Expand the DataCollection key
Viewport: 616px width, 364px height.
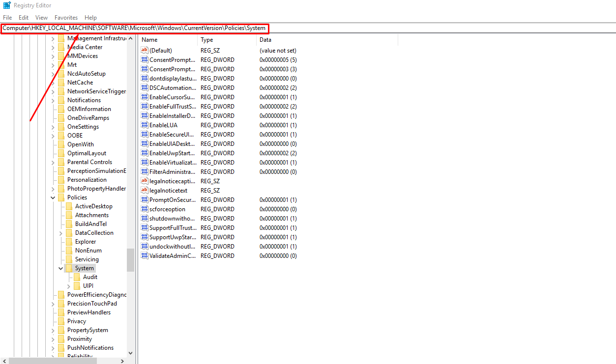(x=61, y=233)
